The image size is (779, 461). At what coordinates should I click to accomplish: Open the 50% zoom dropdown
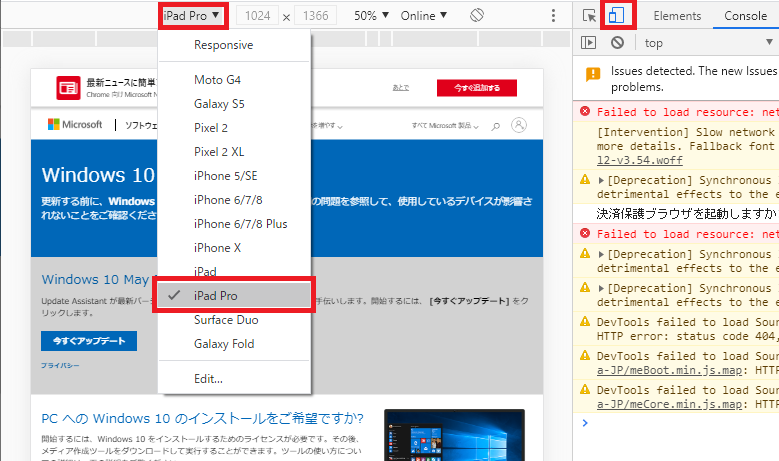(371, 15)
